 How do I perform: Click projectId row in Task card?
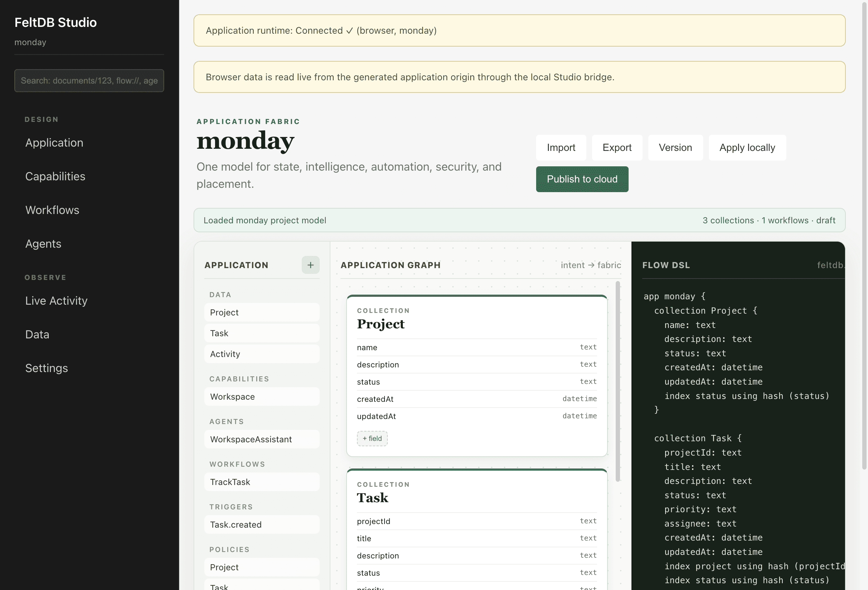tap(477, 521)
